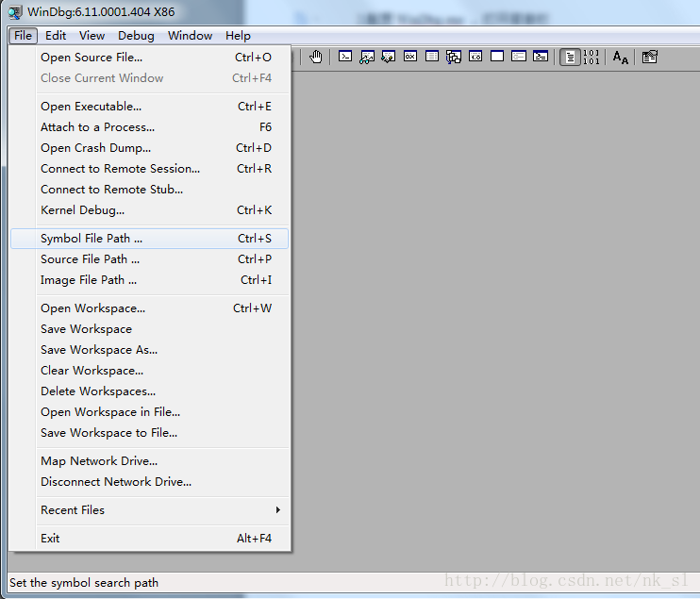Open the Edit menu
This screenshot has width=700, height=599.
pyautogui.click(x=56, y=35)
